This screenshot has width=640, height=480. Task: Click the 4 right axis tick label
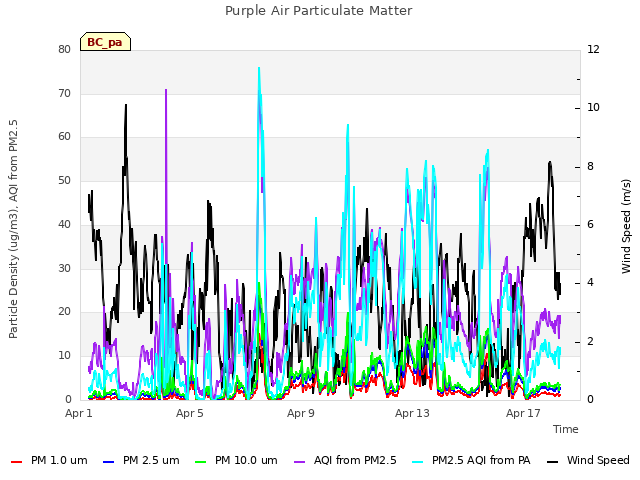point(591,282)
